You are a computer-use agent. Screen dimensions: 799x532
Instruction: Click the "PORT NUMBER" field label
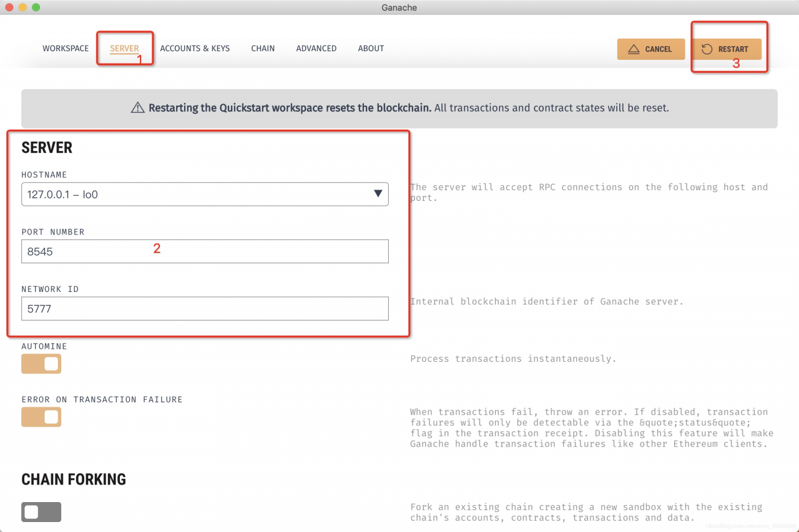pos(53,232)
